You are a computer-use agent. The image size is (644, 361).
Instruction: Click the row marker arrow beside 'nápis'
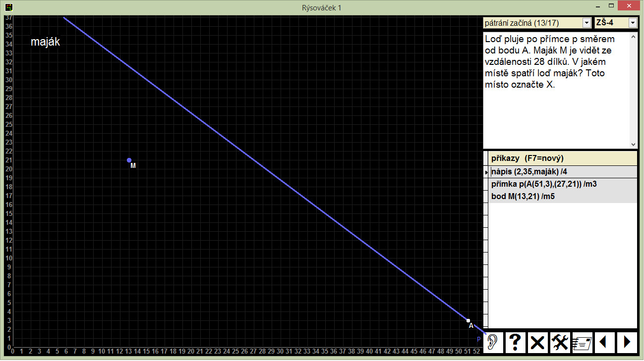click(486, 172)
